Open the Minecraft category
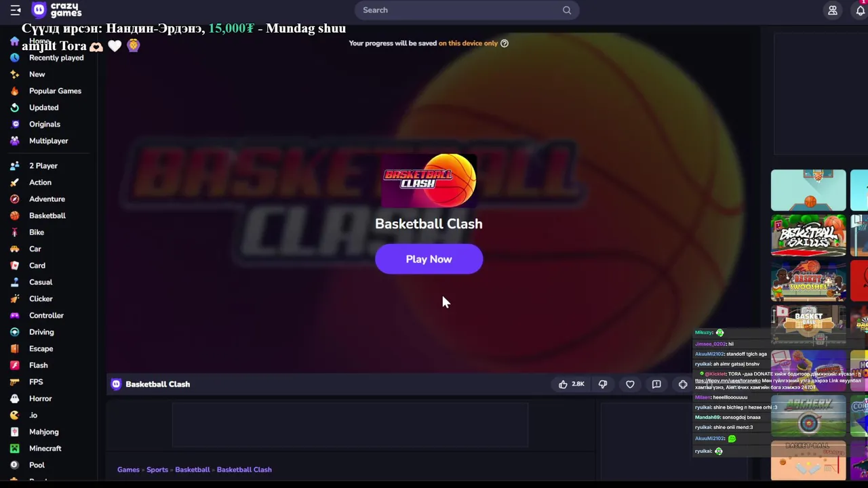The height and width of the screenshot is (488, 868). click(45, 448)
